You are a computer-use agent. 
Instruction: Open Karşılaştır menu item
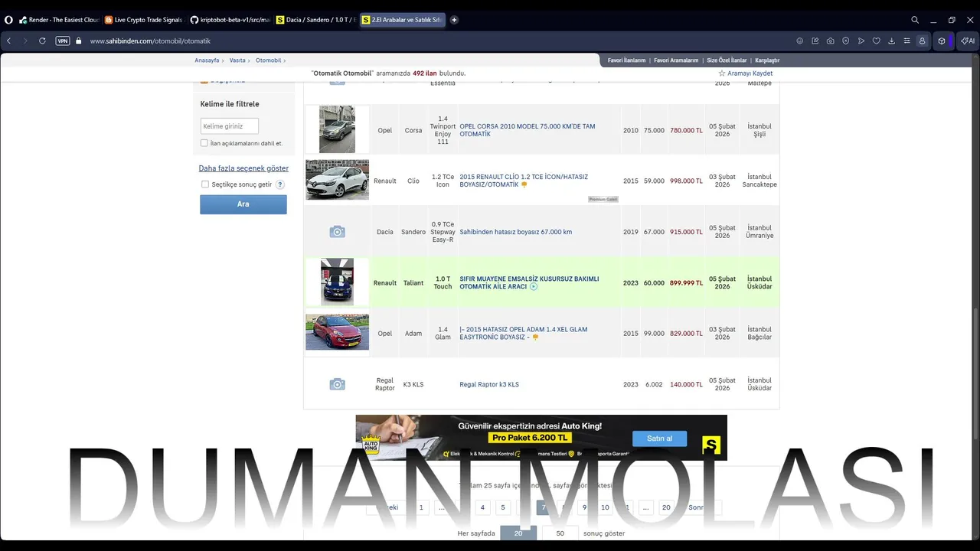click(767, 60)
